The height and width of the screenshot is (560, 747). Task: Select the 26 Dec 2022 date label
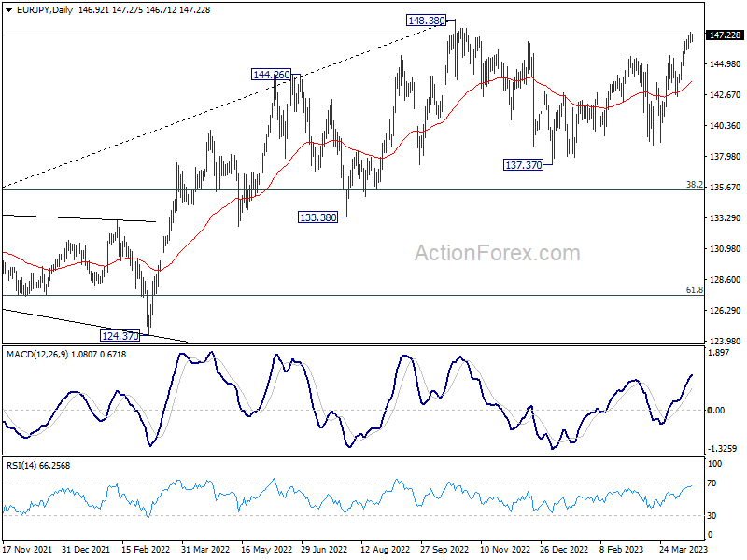564,549
